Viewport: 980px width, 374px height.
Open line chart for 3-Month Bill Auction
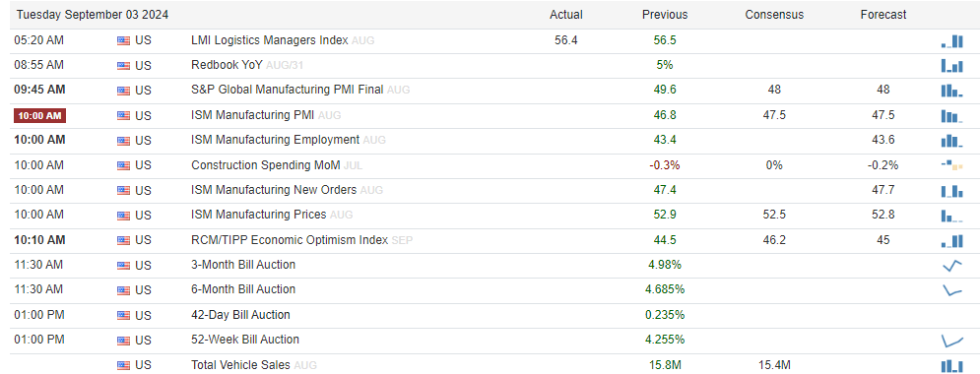pyautogui.click(x=951, y=266)
